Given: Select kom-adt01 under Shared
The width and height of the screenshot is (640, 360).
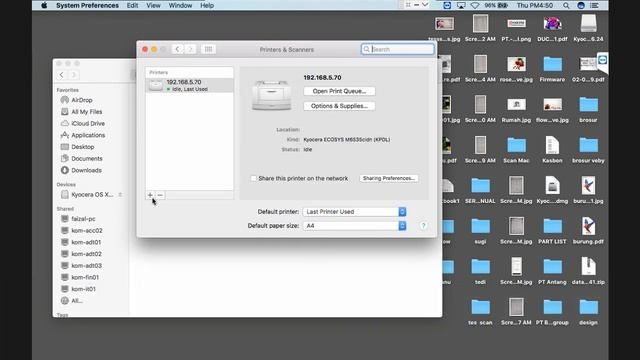Looking at the screenshot, I should coord(86,242).
